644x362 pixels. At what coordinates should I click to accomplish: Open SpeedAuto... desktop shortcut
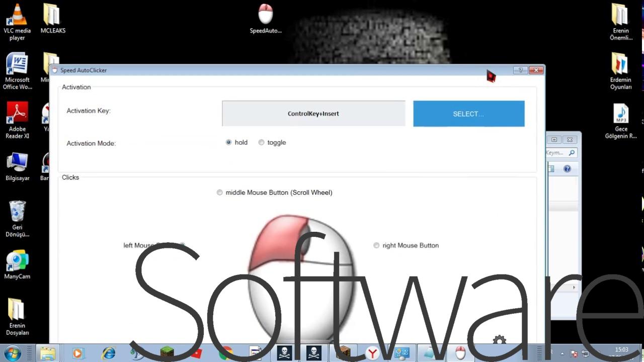point(266,19)
